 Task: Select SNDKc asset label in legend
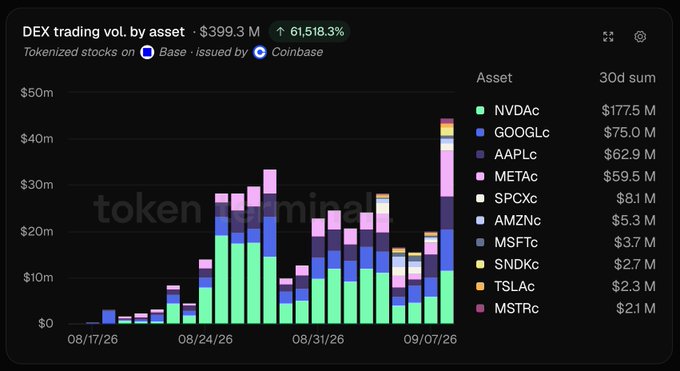tap(517, 264)
